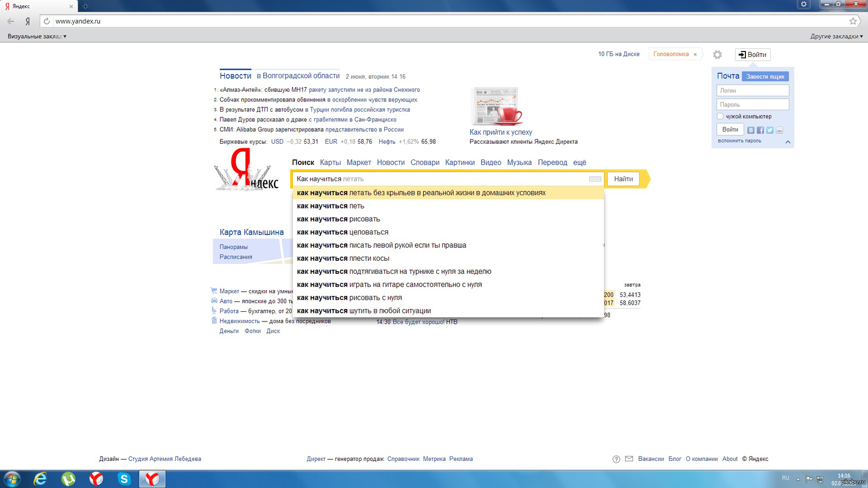Reload the page with the refresh icon
Viewport: 868px width, 488px height.
click(47, 21)
